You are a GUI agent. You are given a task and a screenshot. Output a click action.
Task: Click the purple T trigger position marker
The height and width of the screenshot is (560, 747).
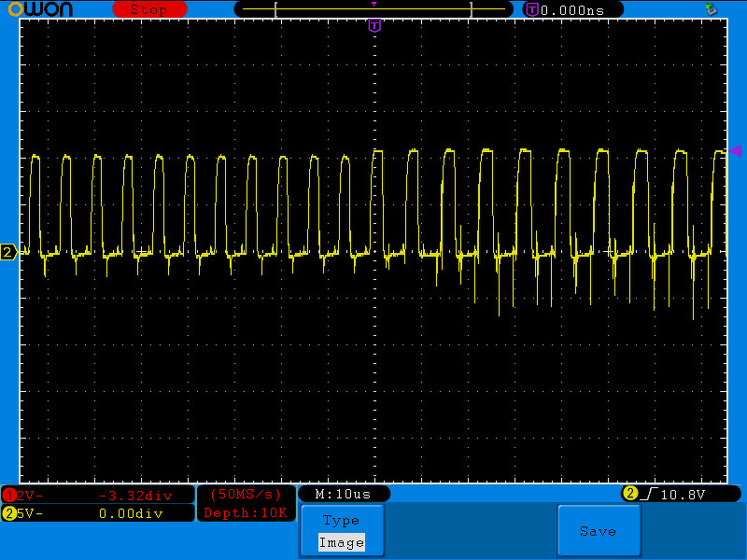(375, 25)
